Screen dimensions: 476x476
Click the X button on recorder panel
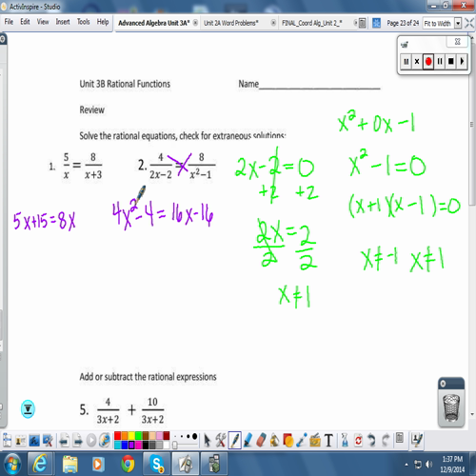[x=417, y=61]
